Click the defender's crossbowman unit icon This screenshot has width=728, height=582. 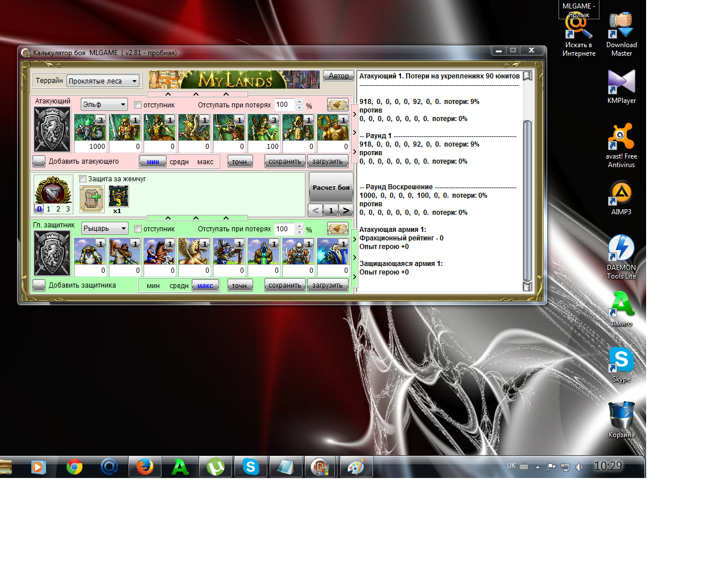point(229,251)
